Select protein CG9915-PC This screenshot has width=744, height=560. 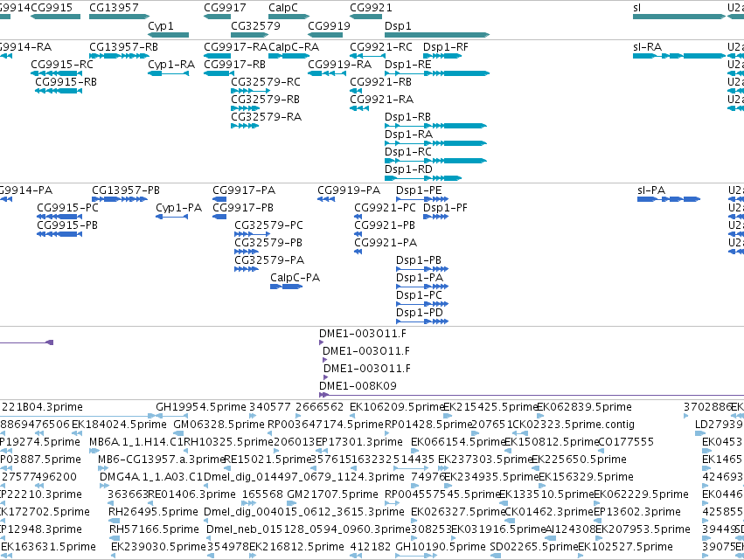[x=59, y=217]
